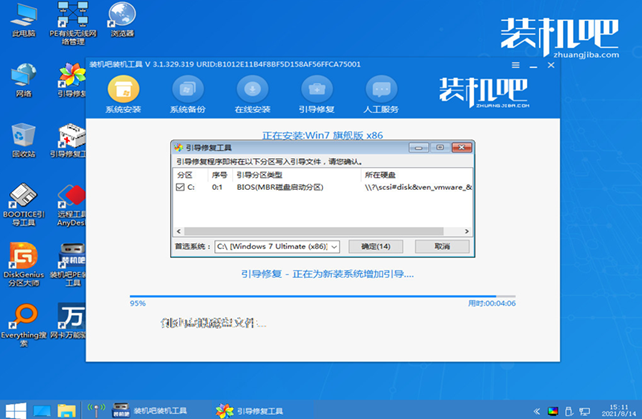This screenshot has height=419, width=642.
Task: Open DiskGenius partition tool desktop icon
Action: click(x=21, y=260)
